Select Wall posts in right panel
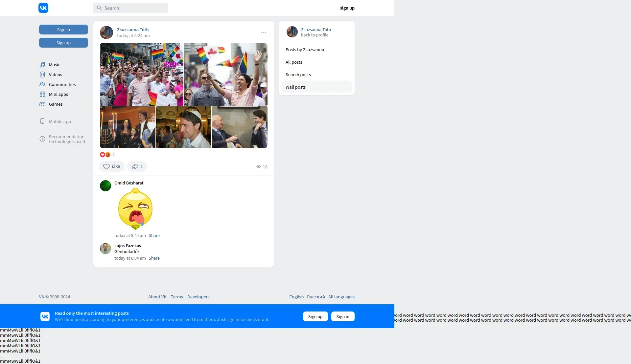Viewport: 631px width, 364px height. 295,87
